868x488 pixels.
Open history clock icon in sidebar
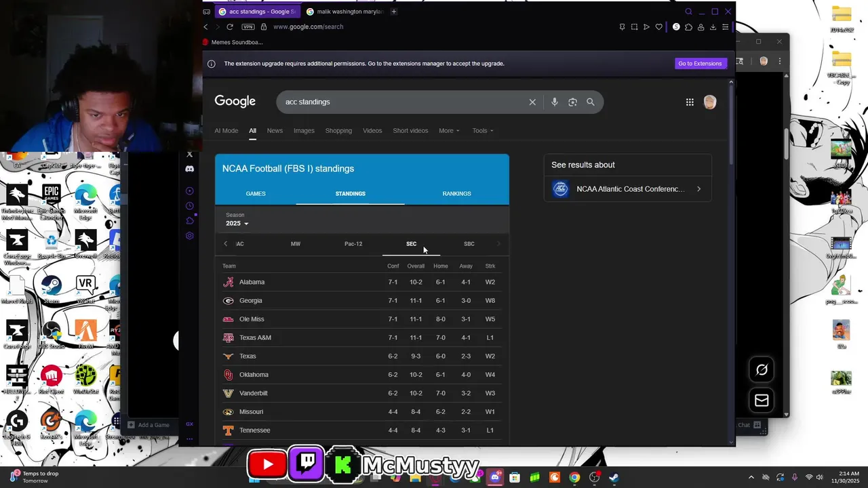point(189,205)
